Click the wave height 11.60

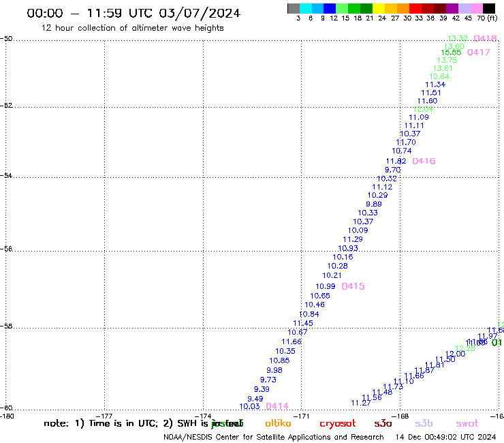click(x=427, y=101)
